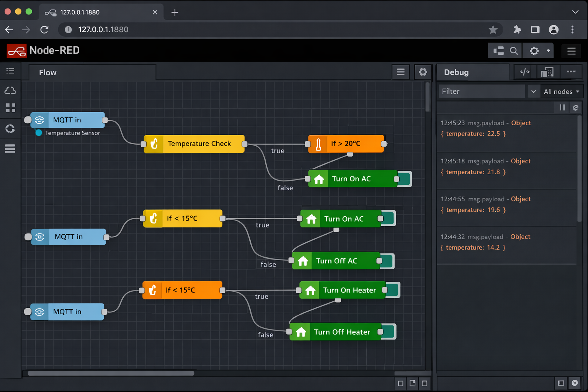
Task: Toggle the Turn On Heater node button
Action: click(x=393, y=290)
